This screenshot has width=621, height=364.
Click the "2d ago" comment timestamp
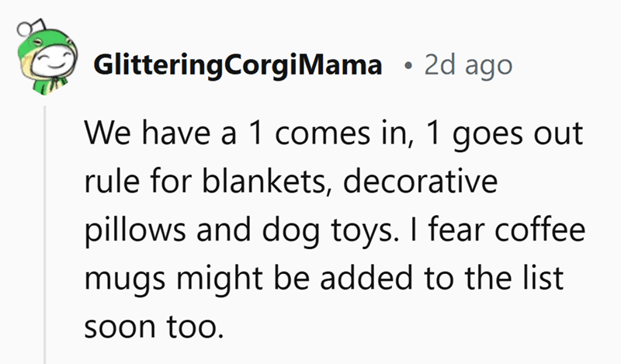[467, 65]
